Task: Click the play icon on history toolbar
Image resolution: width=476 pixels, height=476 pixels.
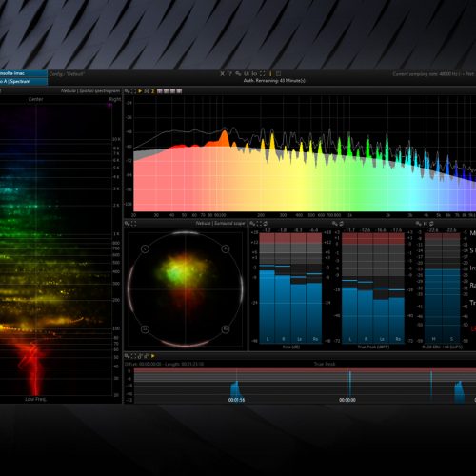Action: coord(152,356)
